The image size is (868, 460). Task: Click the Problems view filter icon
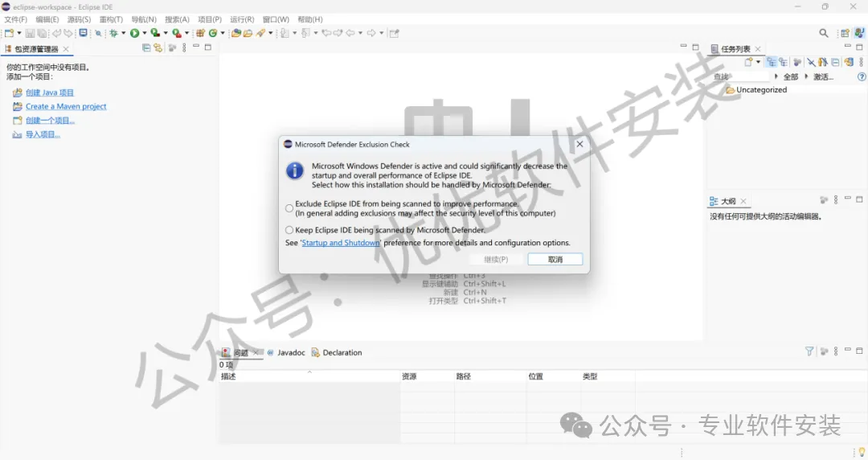coord(809,351)
